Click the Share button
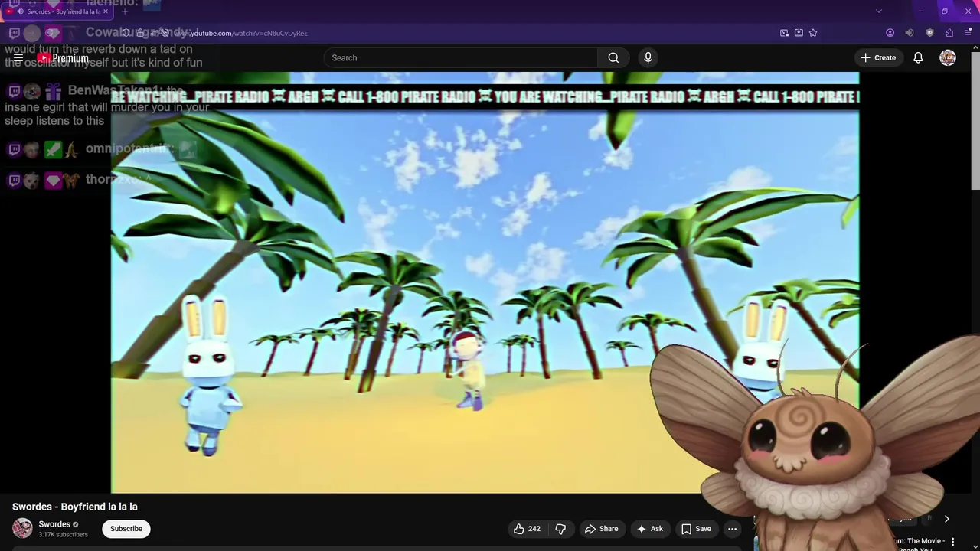980x551 pixels. pos(601,529)
